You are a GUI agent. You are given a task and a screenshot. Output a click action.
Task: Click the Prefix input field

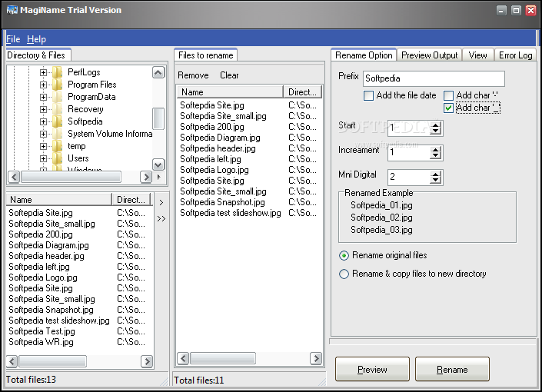pos(434,78)
